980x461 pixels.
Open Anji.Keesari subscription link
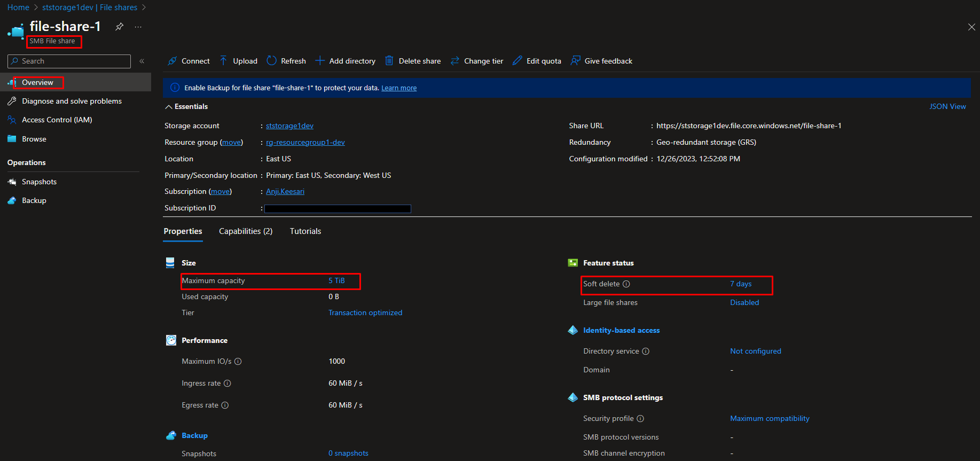coord(285,191)
